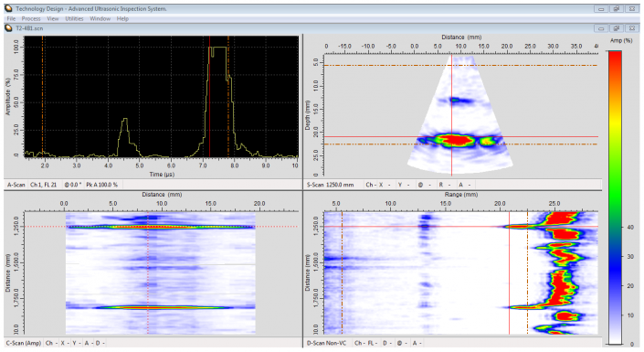The height and width of the screenshot is (352, 644).
Task: Click the red cursor line in the A-Scan
Action: tap(209, 97)
